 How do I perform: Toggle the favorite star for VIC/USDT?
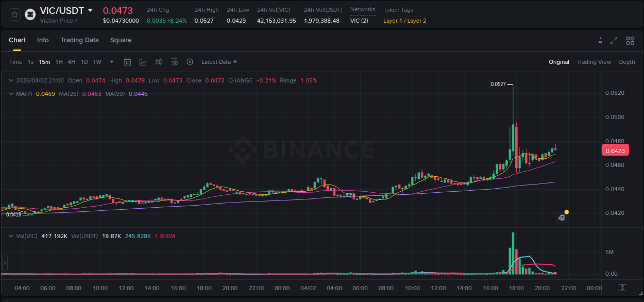point(14,14)
